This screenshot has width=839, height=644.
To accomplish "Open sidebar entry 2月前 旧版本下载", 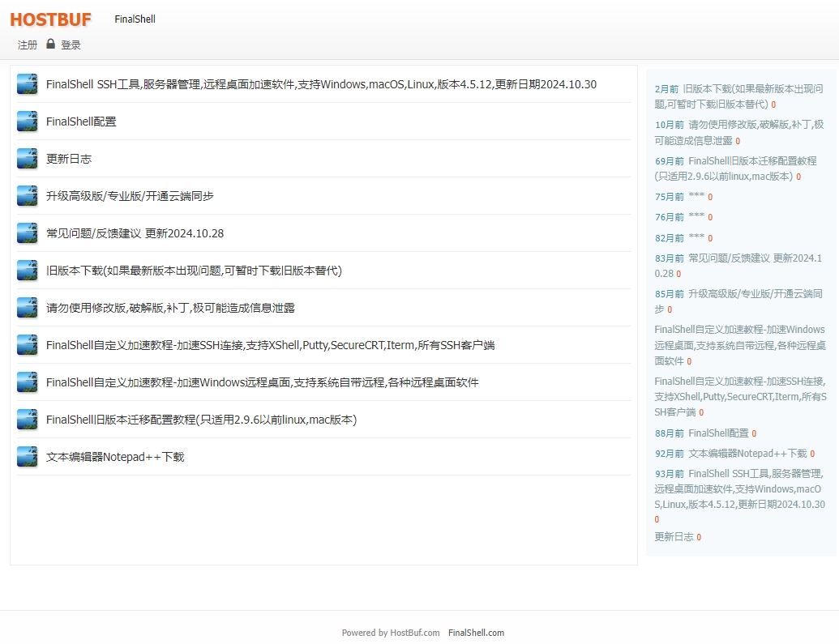I will 738,96.
